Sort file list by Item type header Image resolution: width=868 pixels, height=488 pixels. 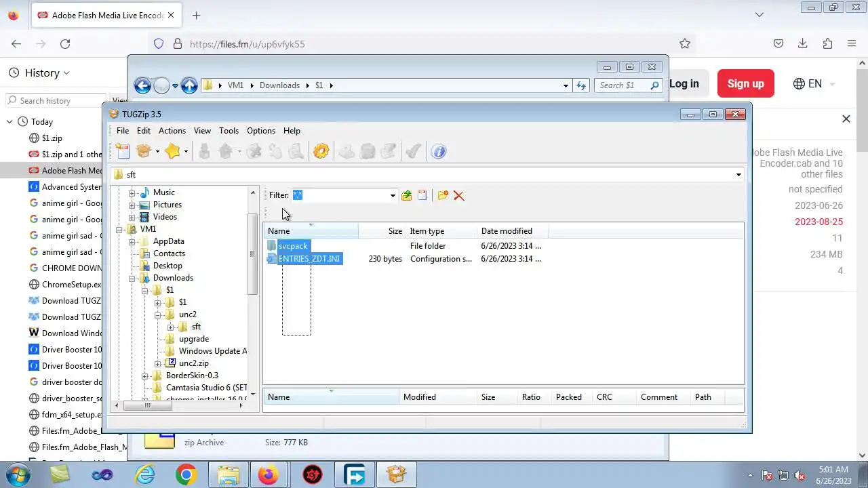point(441,231)
